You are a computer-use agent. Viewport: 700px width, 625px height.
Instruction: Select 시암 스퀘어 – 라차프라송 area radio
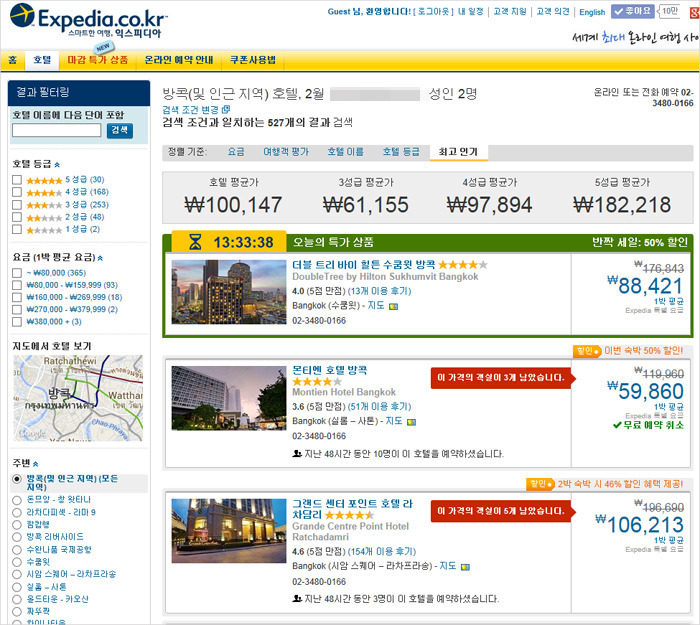coord(17,575)
